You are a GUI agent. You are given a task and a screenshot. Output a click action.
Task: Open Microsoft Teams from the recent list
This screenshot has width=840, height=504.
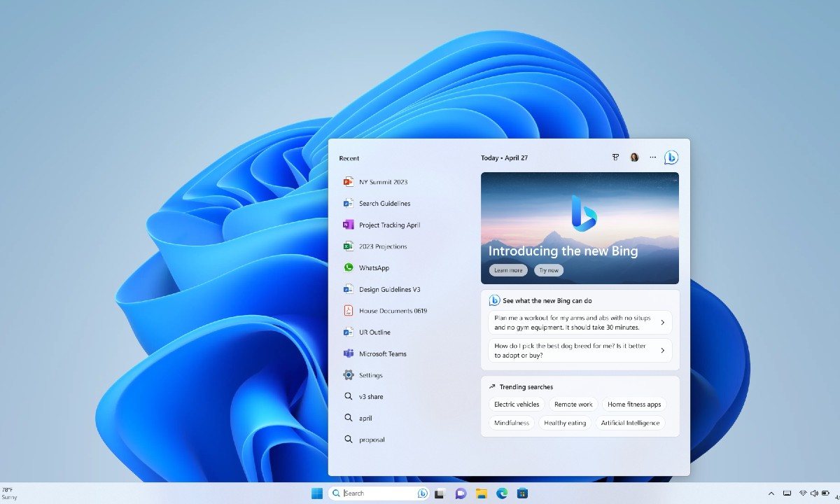(382, 354)
